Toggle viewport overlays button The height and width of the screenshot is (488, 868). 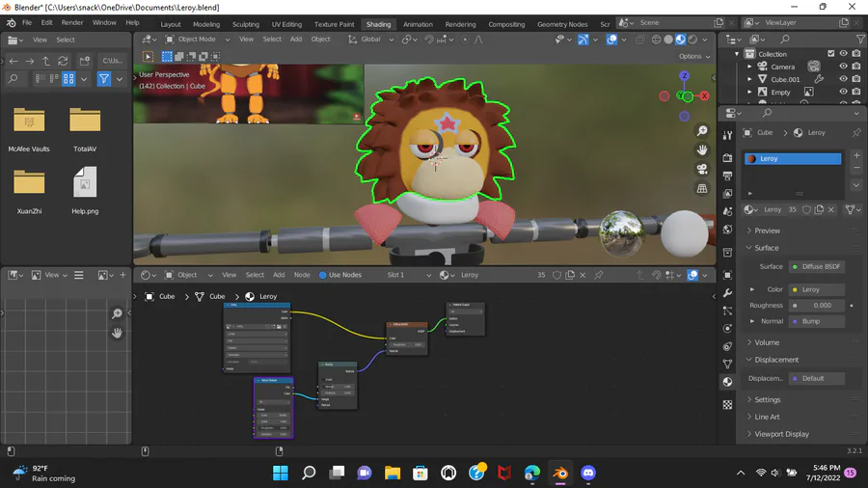611,40
